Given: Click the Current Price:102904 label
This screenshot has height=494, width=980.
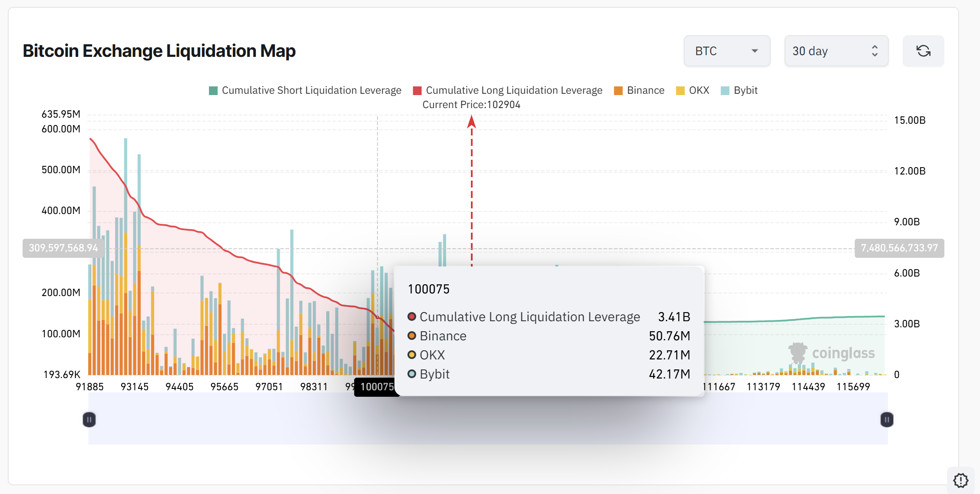Looking at the screenshot, I should click(x=471, y=104).
